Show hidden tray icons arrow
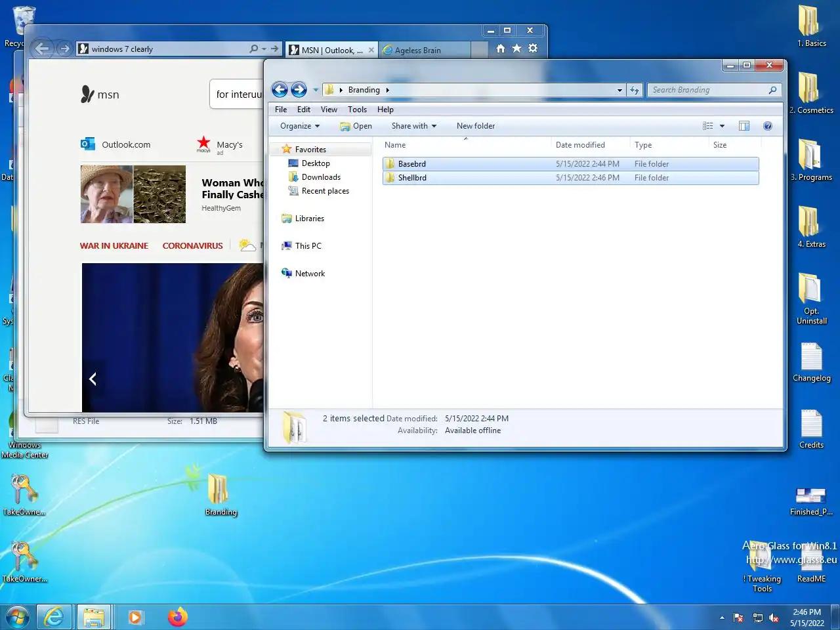This screenshot has width=840, height=630. 722,618
